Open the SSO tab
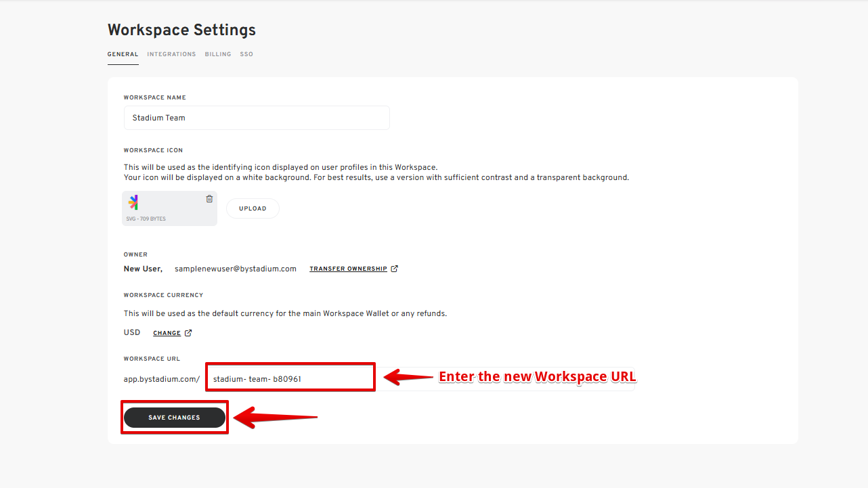Screen dimensions: 868x488 pyautogui.click(x=246, y=54)
